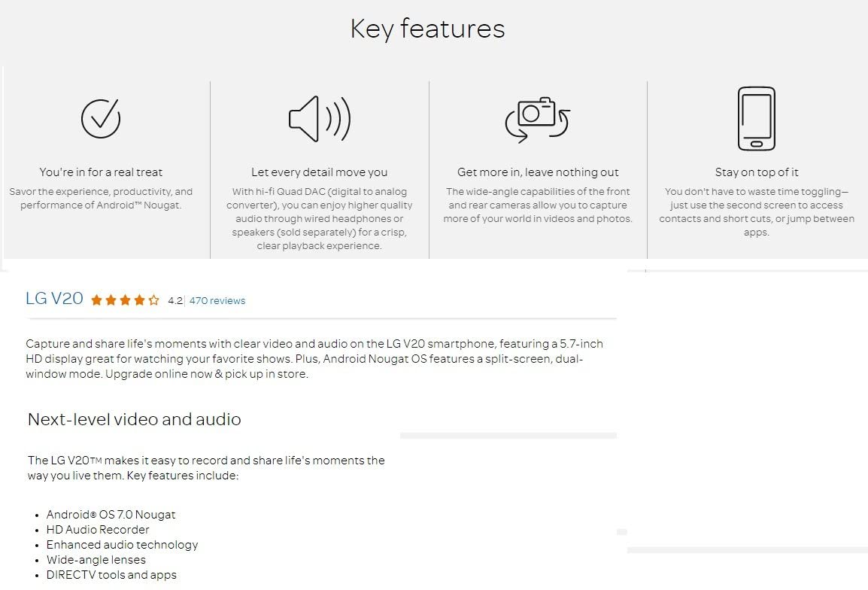Click the 'HD Audio Recorder' bullet
Screen dimensions: 868x590
(98, 530)
